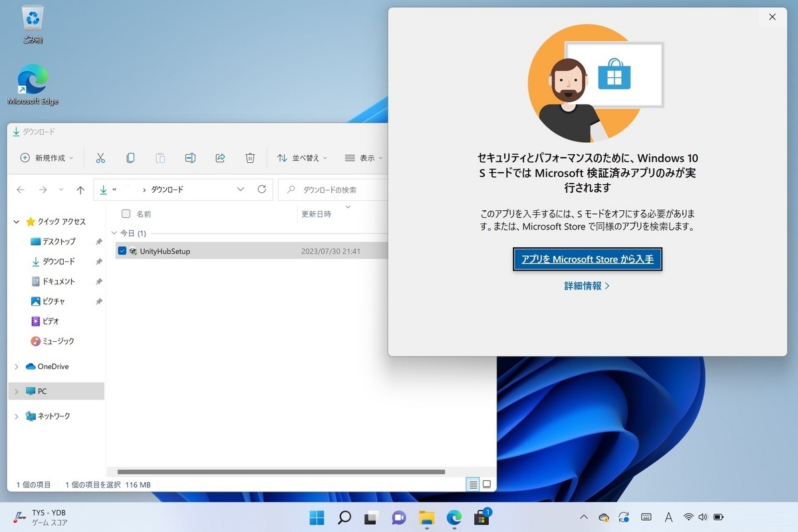Go up one folder with up arrow
This screenshot has width=798, height=532.
tap(80, 190)
